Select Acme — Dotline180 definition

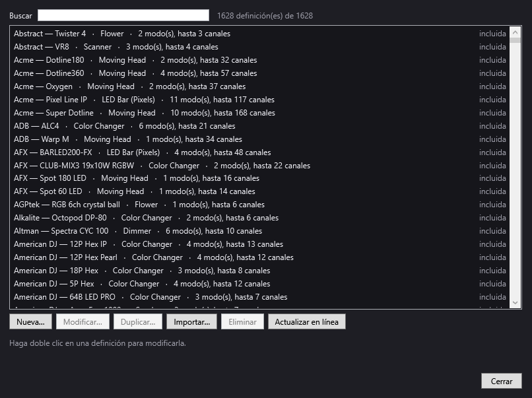[259, 60]
